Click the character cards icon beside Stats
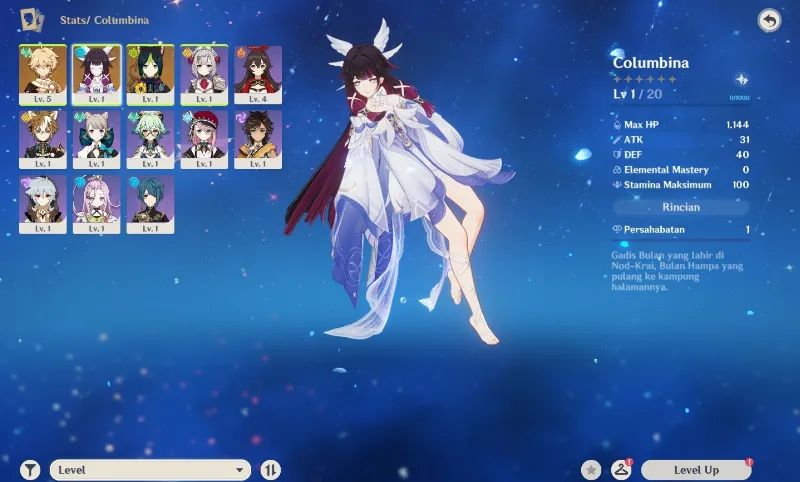This screenshot has width=800, height=482. (32, 20)
